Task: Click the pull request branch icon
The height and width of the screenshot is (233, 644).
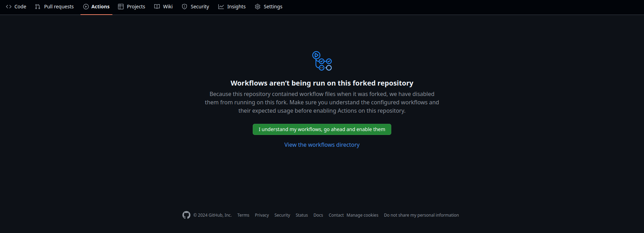Action: point(38,7)
